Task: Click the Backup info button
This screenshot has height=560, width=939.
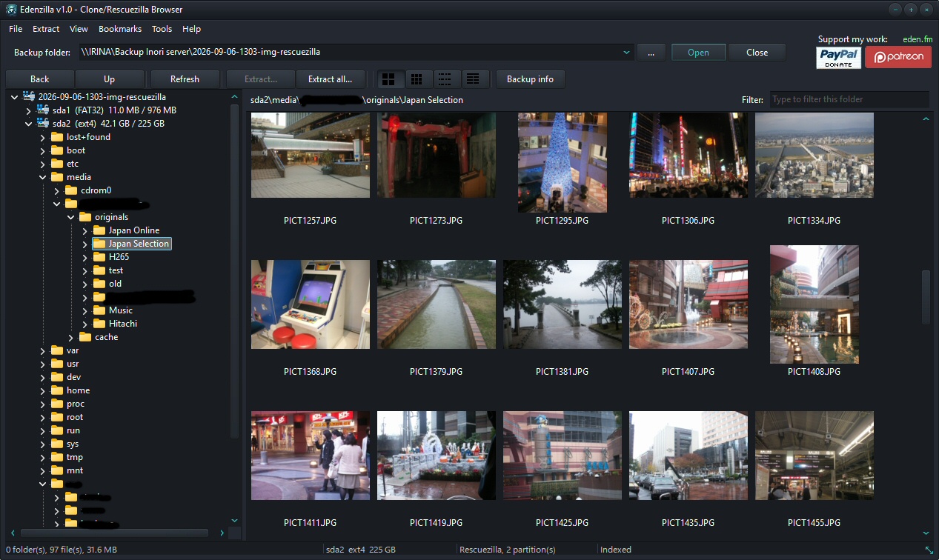Action: coord(530,79)
